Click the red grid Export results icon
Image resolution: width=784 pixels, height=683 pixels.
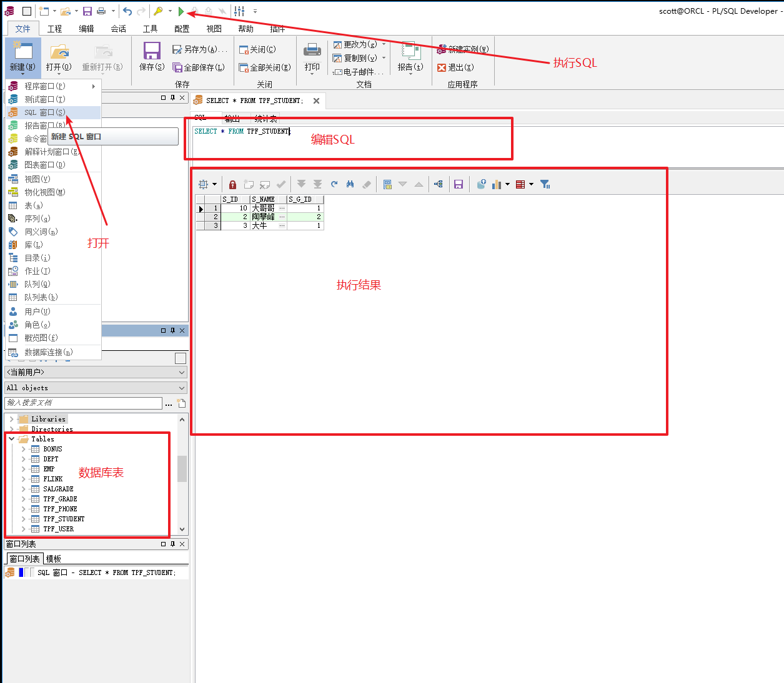tap(520, 184)
